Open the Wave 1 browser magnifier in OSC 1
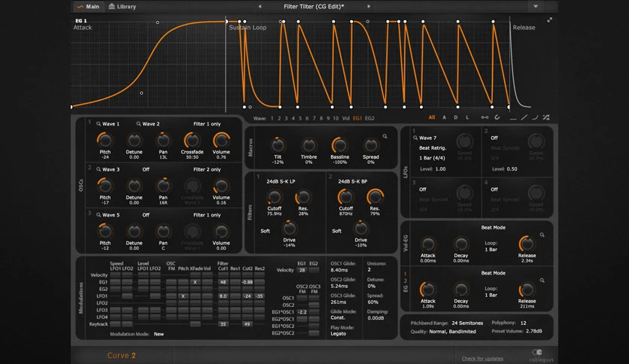Image resolution: width=629 pixels, height=364 pixels. 99,124
